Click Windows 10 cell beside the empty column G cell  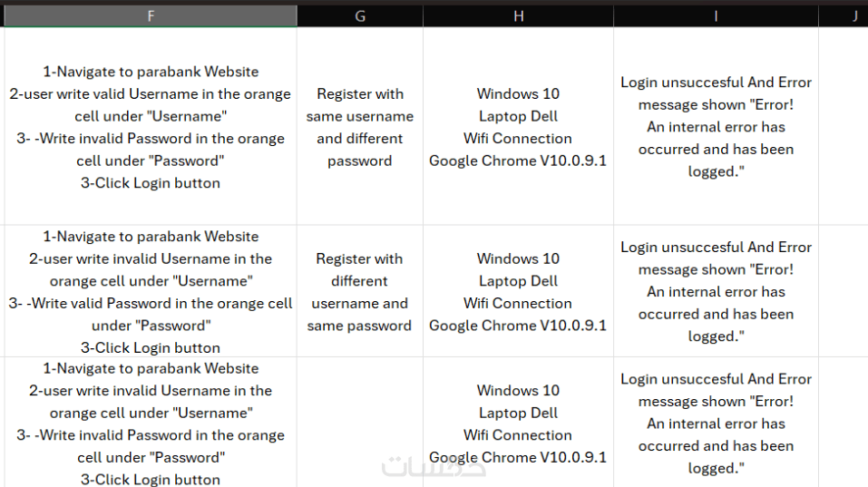pyautogui.click(x=518, y=424)
